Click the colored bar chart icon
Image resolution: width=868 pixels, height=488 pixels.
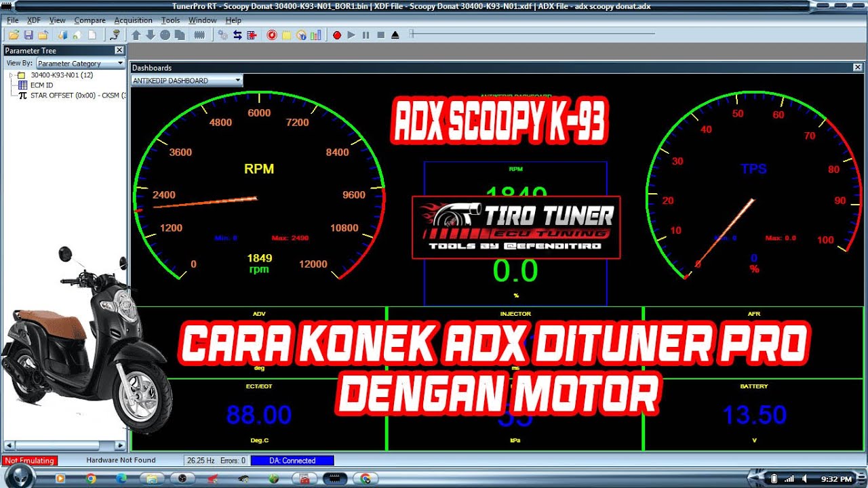click(316, 35)
